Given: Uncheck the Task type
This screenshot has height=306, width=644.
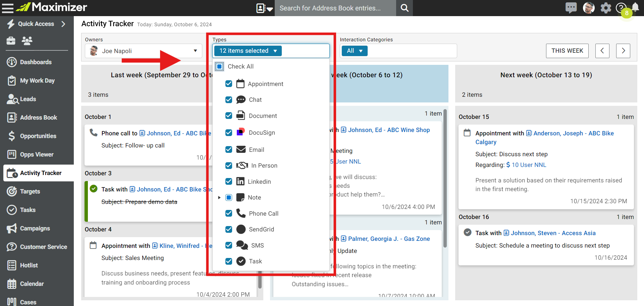Looking at the screenshot, I should 229,261.
